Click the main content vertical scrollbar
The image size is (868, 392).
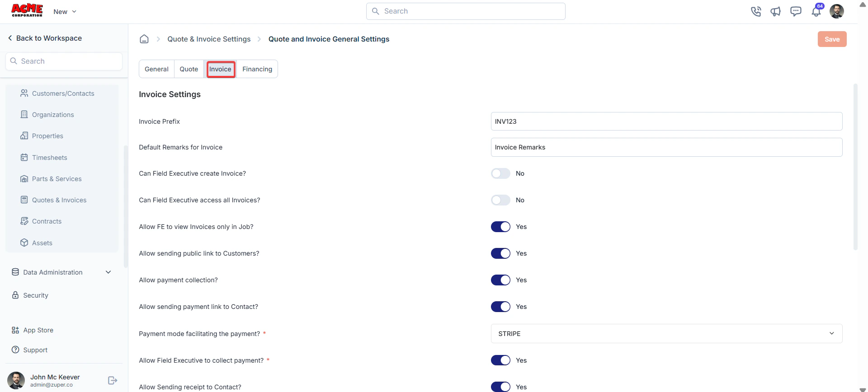pyautogui.click(x=855, y=166)
